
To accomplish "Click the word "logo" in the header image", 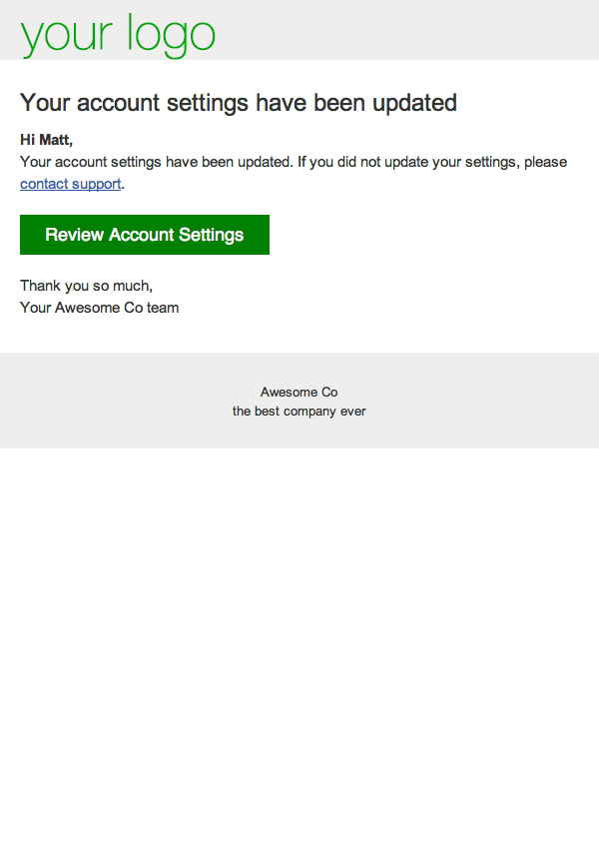I will click(171, 34).
